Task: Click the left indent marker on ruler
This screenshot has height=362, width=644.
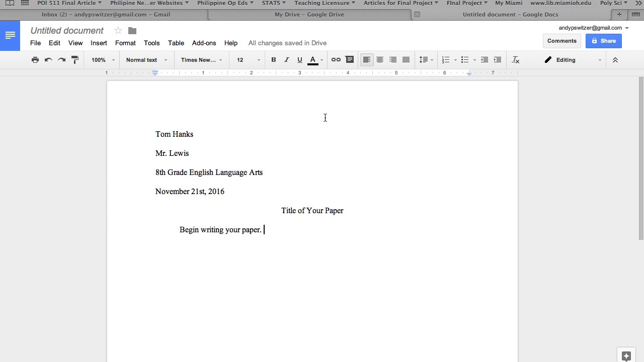Action: [155, 73]
